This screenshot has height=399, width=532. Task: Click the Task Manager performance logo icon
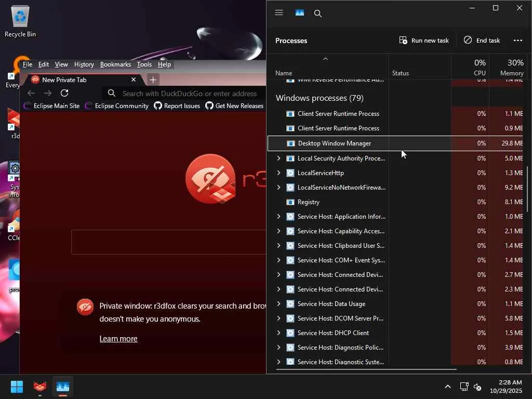[300, 13]
